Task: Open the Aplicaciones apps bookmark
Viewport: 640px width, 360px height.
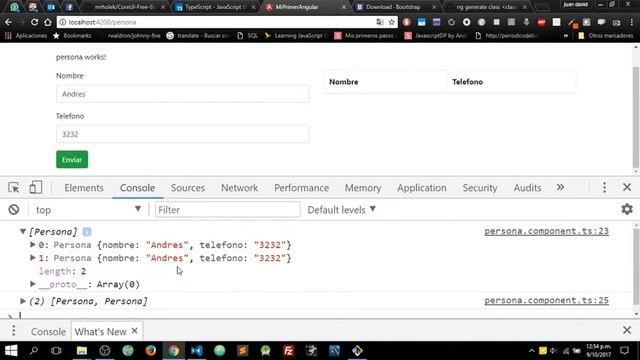Action: (26, 36)
